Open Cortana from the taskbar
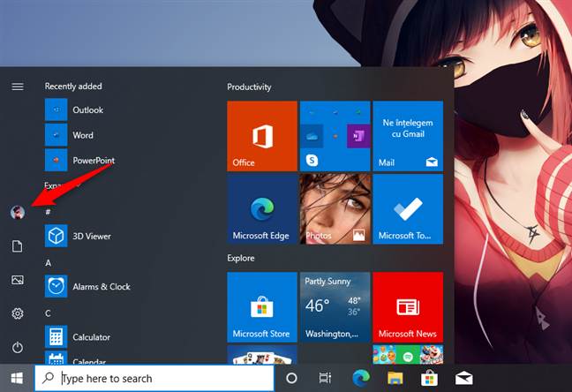572x392 pixels. (x=291, y=378)
